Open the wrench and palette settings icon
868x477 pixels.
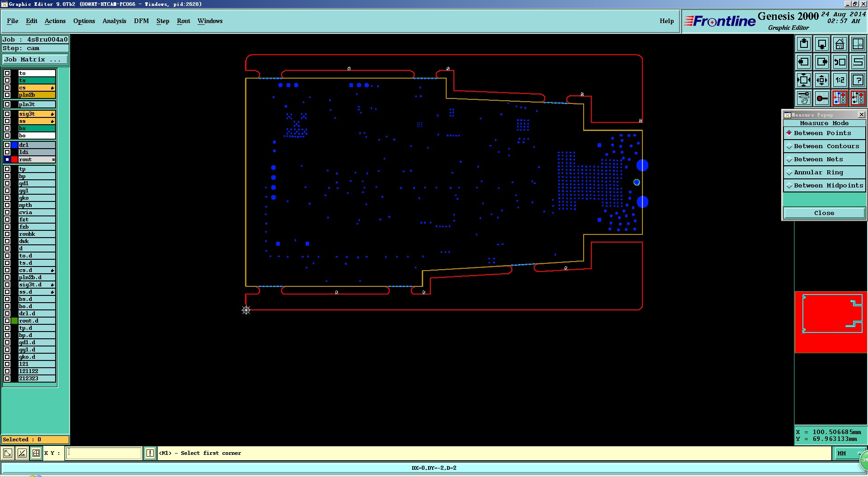point(804,98)
